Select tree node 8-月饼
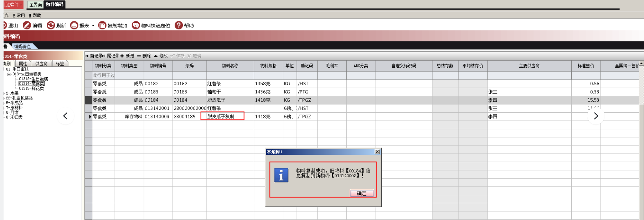This screenshot has width=644, height=220. pos(12,112)
